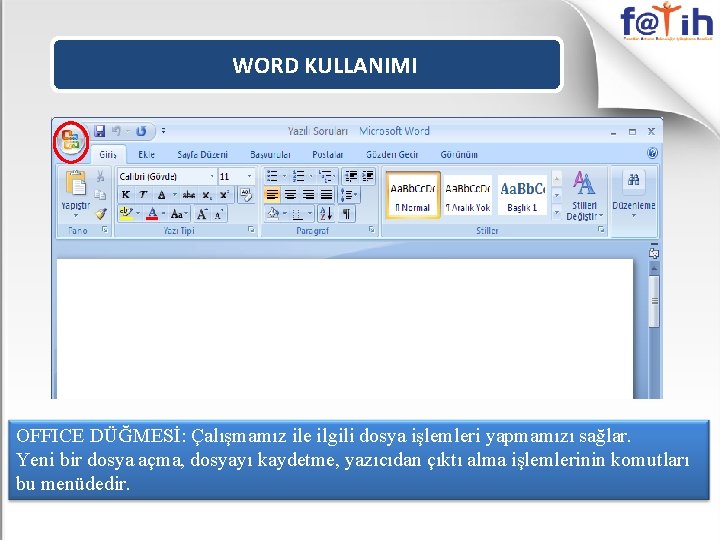Open the Stiller dialog launcher
The height and width of the screenshot is (540, 720).
coord(601,229)
